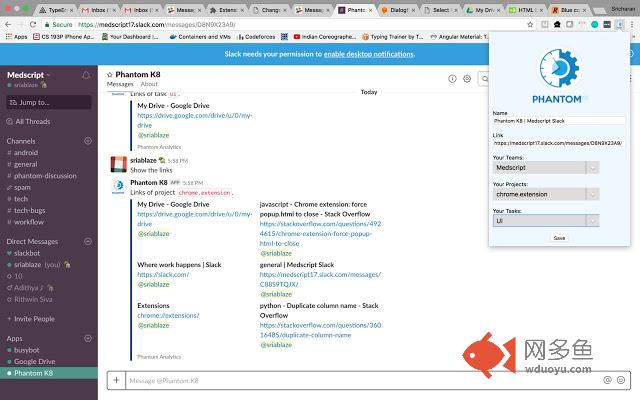Screen dimensions: 640x400
Task: Open the chrome://extensions/ link
Action: (x=168, y=315)
